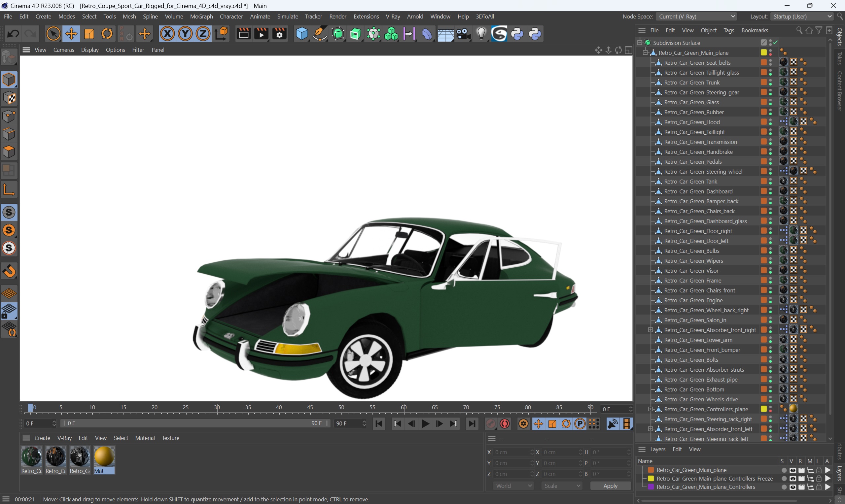Open Node Space dropdown
Image resolution: width=845 pixels, height=504 pixels.
coord(696,16)
